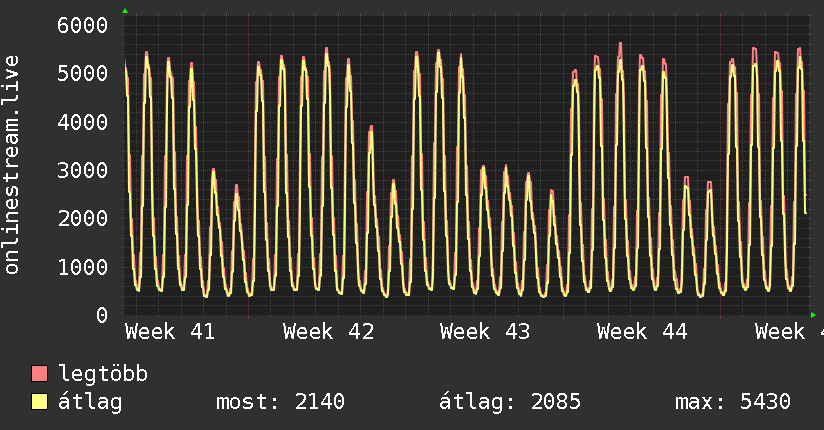This screenshot has height=430, width=824.
Task: Click the onlinestream.live vertical axis title
Action: click(11, 165)
